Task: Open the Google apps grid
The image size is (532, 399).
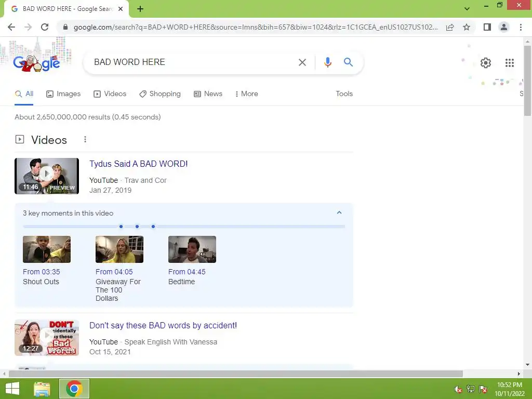Action: tap(509, 63)
